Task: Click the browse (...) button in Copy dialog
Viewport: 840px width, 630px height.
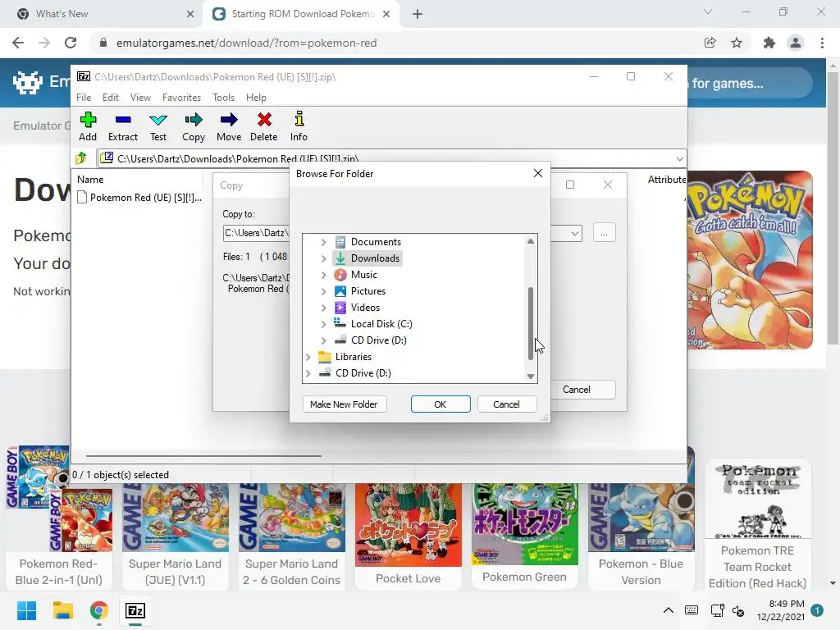Action: 604,233
